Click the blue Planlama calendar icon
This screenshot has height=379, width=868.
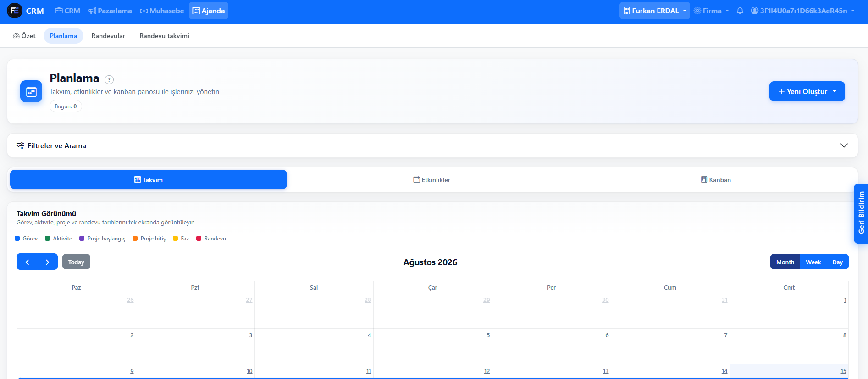31,91
